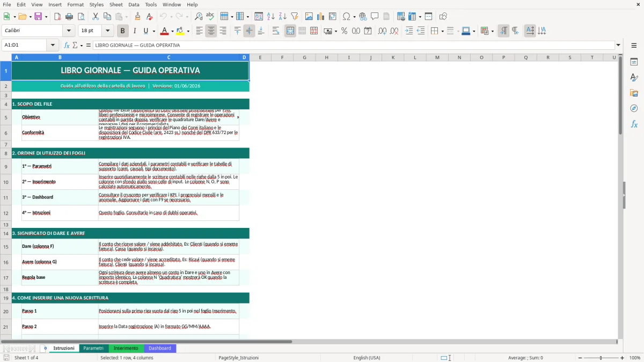Click the Sort Ascending icon
The height and width of the screenshot is (362, 644).
(271, 17)
